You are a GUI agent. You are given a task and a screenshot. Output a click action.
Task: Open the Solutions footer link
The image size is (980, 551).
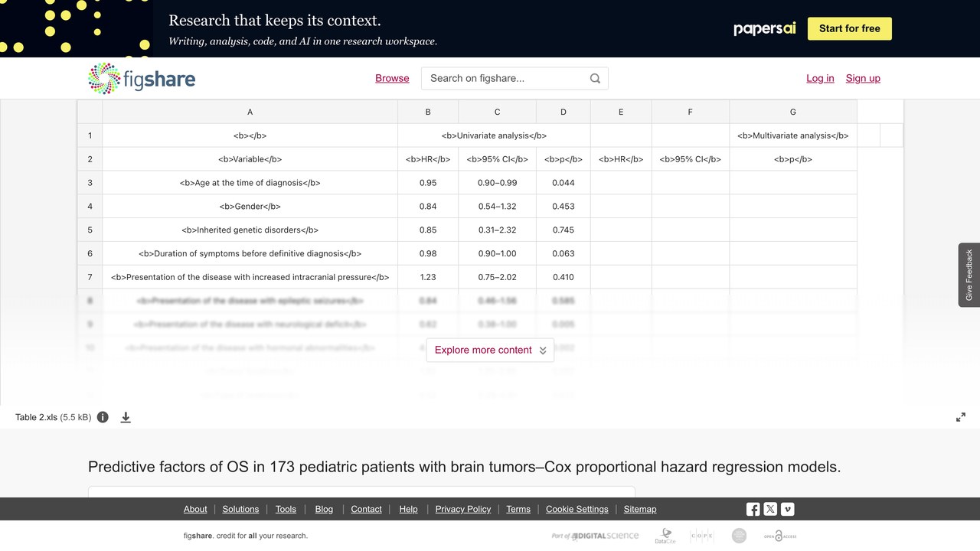(x=241, y=509)
